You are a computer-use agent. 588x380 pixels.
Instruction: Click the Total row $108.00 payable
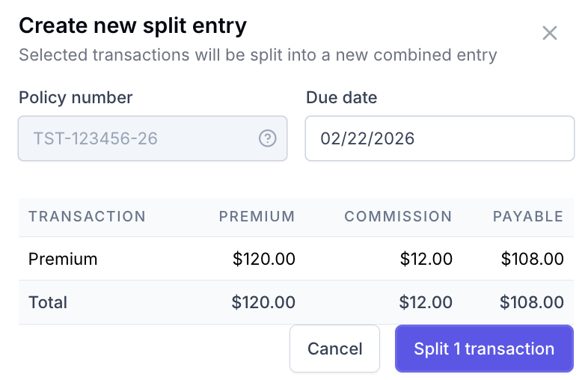click(532, 302)
